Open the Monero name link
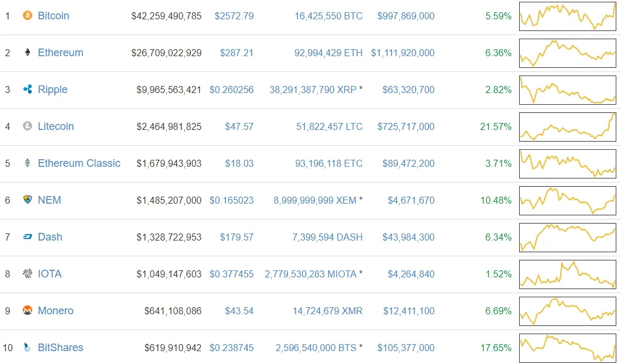The height and width of the screenshot is (364, 621). pos(56,311)
